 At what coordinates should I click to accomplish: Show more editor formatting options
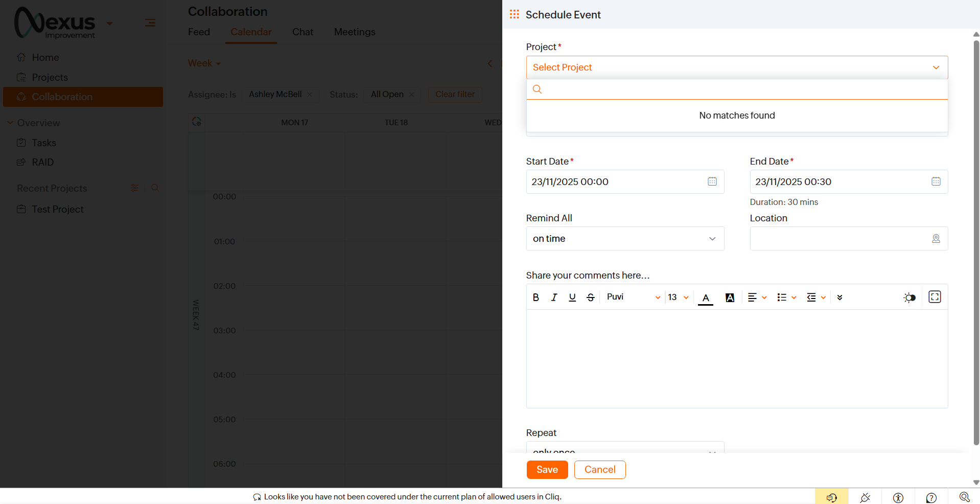click(x=839, y=297)
